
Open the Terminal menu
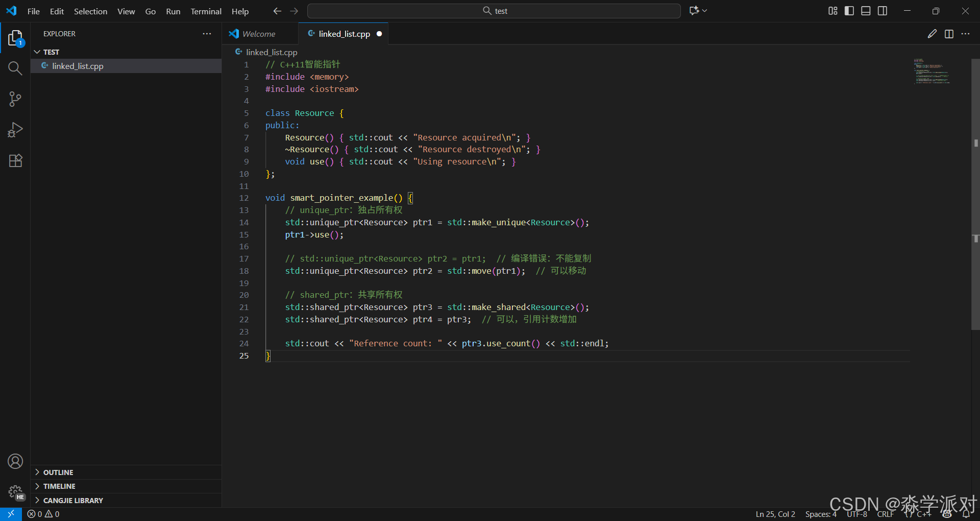206,11
